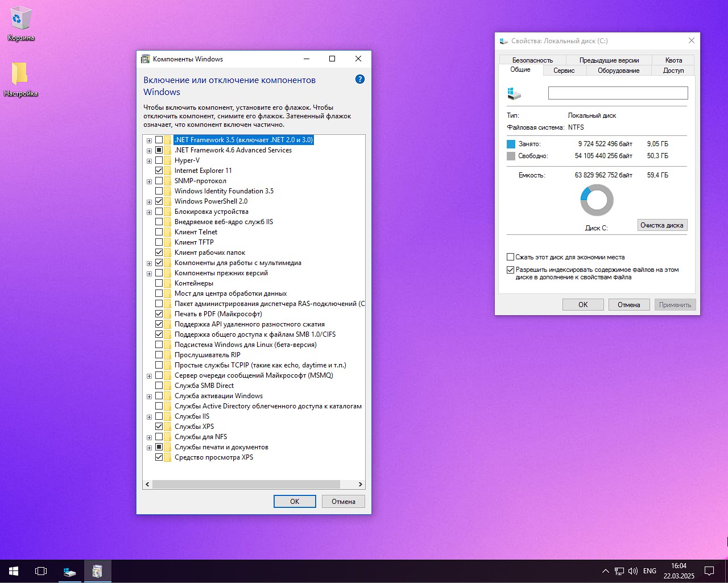Click the folder icon next to Клиент Telnet
This screenshot has width=728, height=583.
pos(168,232)
